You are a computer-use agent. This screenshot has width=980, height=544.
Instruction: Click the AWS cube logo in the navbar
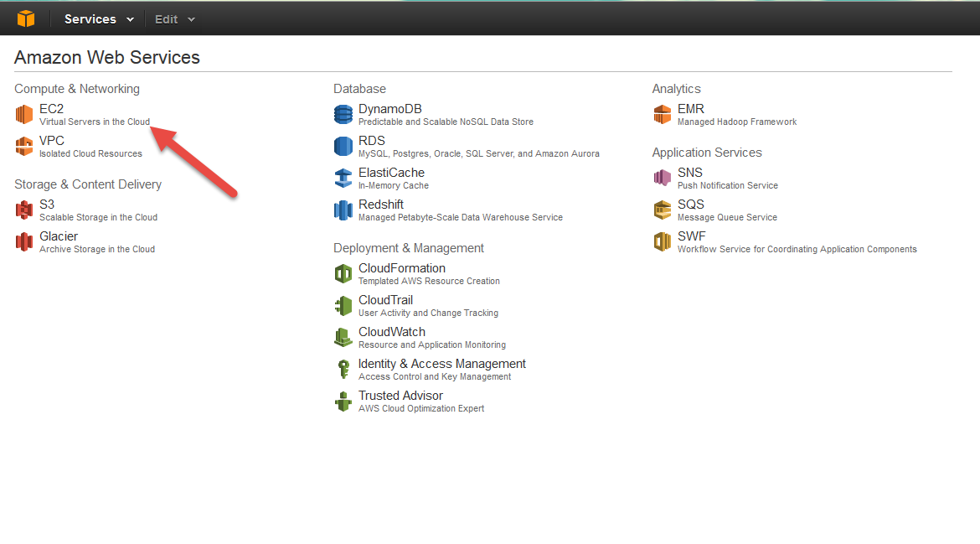(26, 17)
